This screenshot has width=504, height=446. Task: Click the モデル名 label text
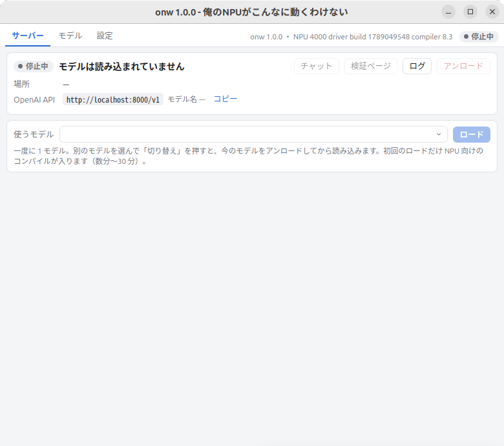click(x=182, y=99)
